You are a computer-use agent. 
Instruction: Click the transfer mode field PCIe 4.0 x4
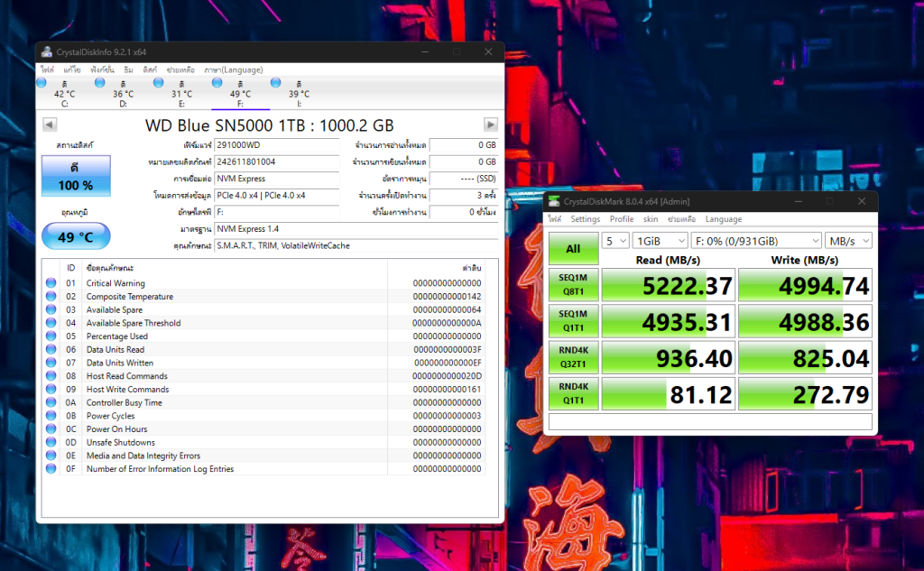[276, 195]
